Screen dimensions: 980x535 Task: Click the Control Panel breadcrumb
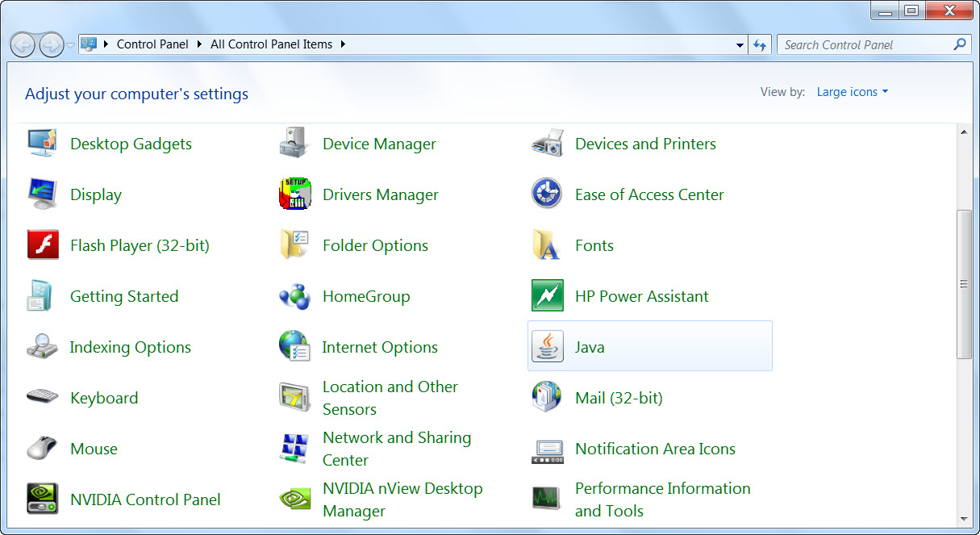tap(152, 44)
